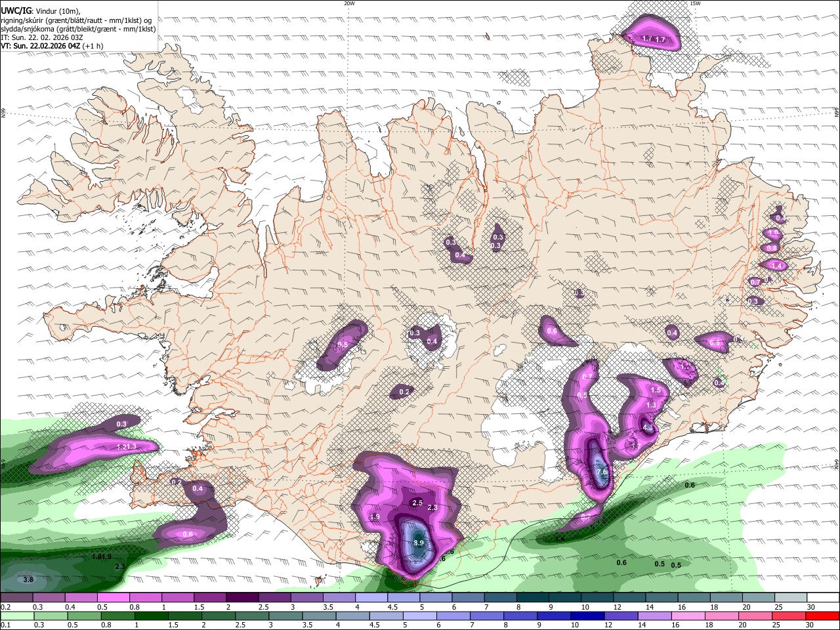840x630 pixels.
Task: Click the first swatch at 0.2 in the upper legend row
Action: (16, 598)
